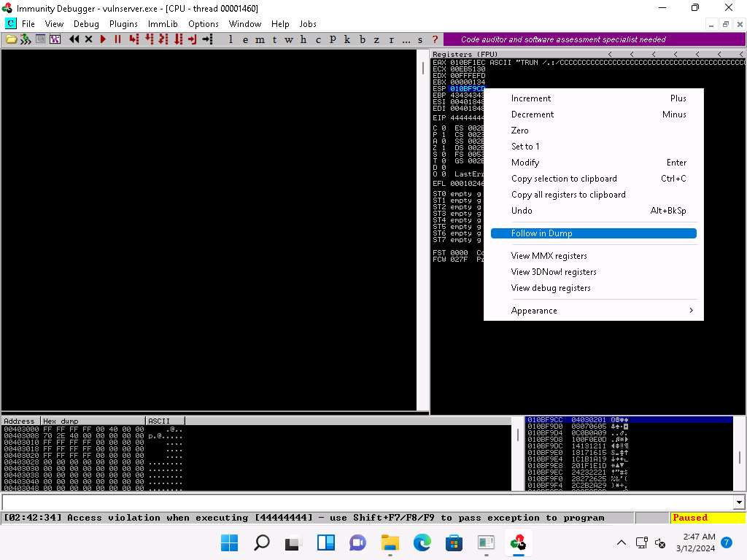The width and height of the screenshot is (747, 560).
Task: Show executable modules via the 'e' button
Action: 246,39
